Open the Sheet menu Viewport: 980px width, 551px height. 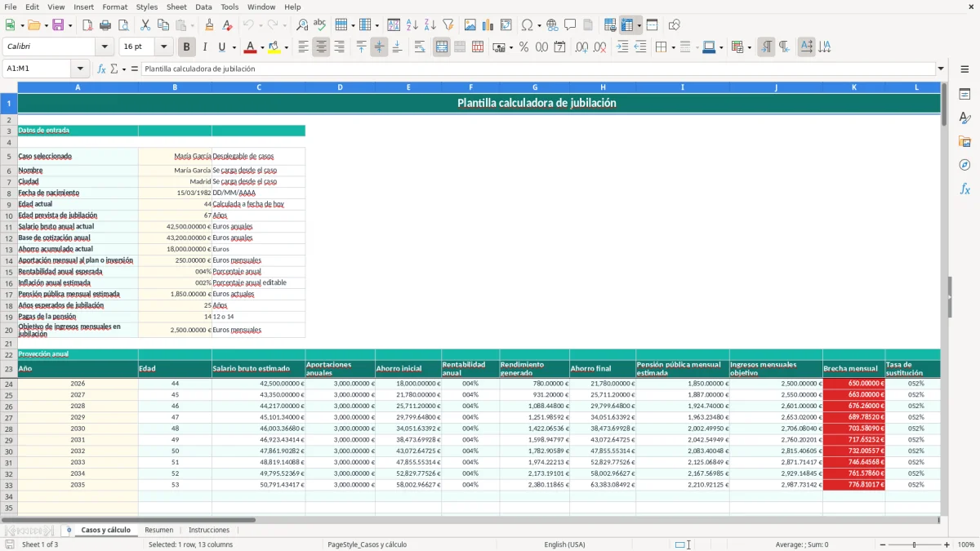click(x=176, y=7)
